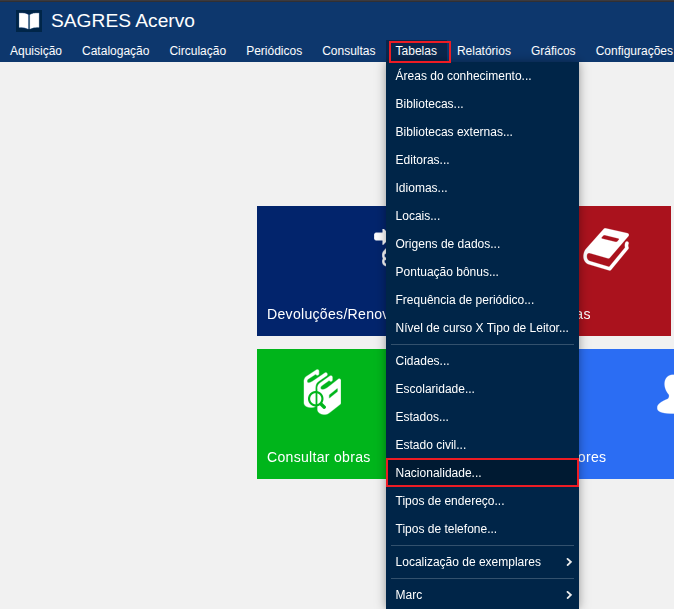674x609 pixels.
Task: Click the Consultar obras tile label
Action: pyautogui.click(x=319, y=457)
